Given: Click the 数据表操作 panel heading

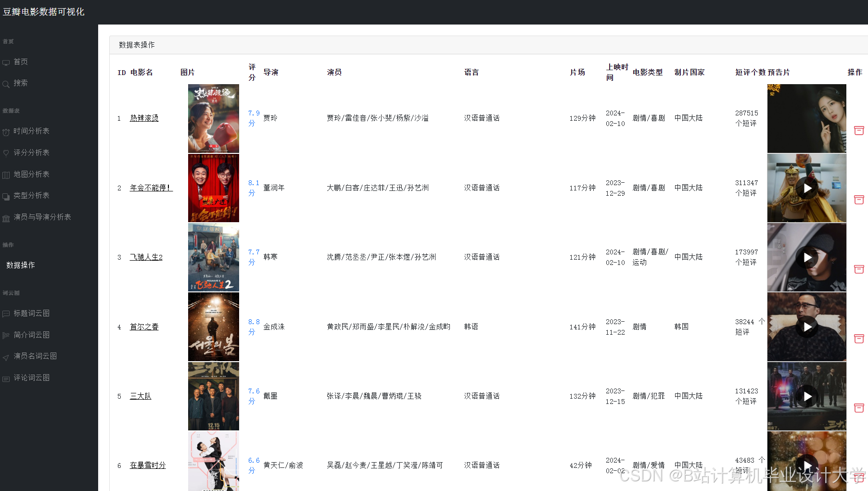Looking at the screenshot, I should click(x=137, y=45).
